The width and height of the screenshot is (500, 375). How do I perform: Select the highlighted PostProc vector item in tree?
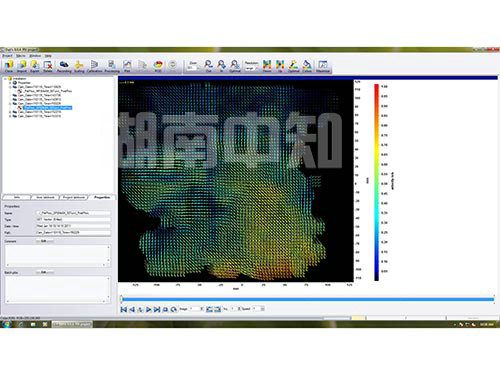point(47,108)
